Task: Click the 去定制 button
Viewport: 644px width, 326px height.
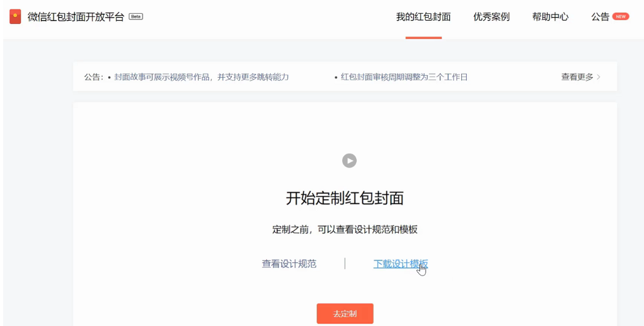Action: pos(345,313)
